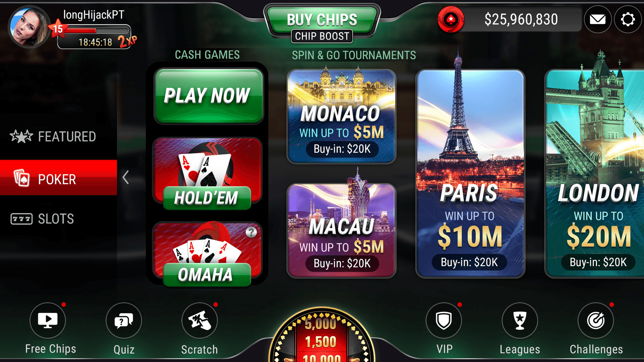Open the mail inbox envelope icon
644x362 pixels.
click(x=598, y=19)
